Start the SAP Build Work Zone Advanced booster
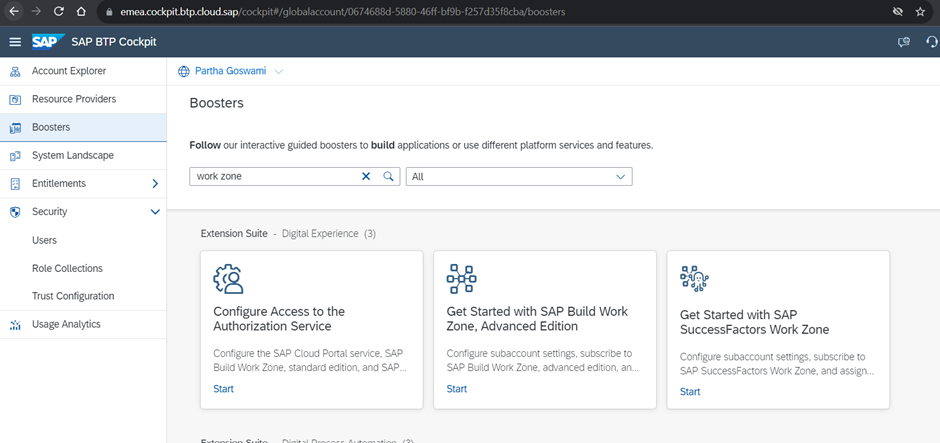Viewport: 940px width, 443px height. click(x=456, y=388)
